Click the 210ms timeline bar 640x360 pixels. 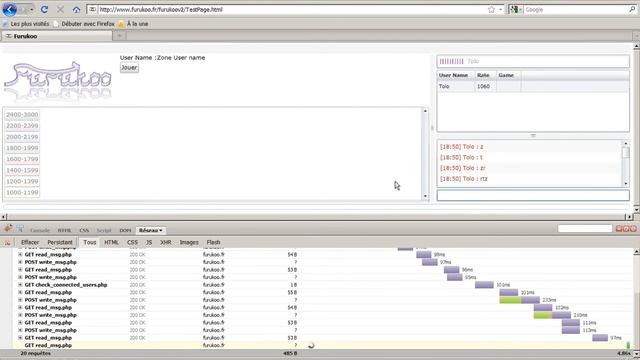click(x=552, y=315)
